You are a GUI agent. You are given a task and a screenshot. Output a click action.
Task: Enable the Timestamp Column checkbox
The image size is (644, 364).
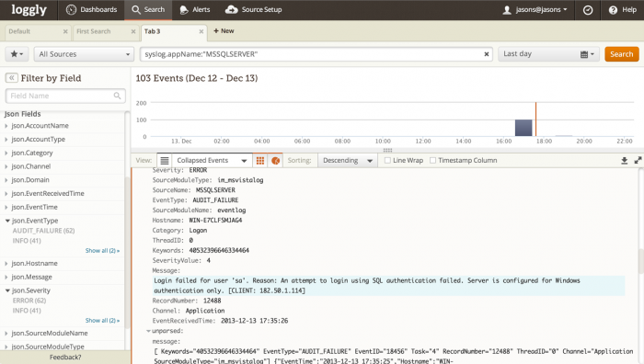tap(432, 161)
